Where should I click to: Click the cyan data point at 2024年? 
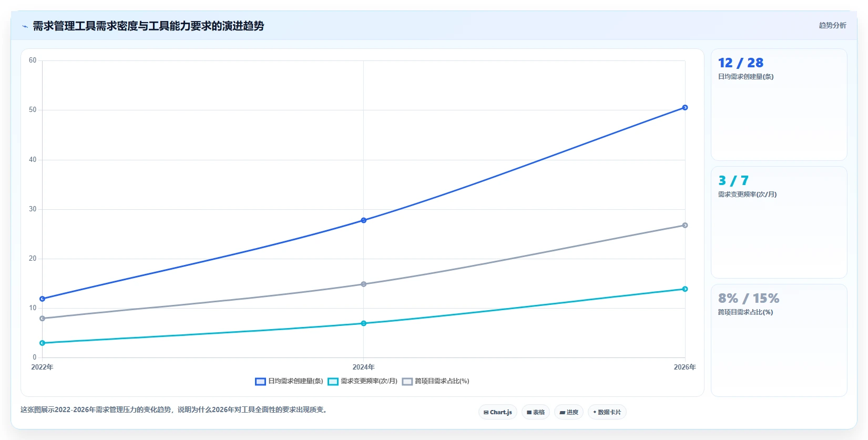pyautogui.click(x=364, y=323)
